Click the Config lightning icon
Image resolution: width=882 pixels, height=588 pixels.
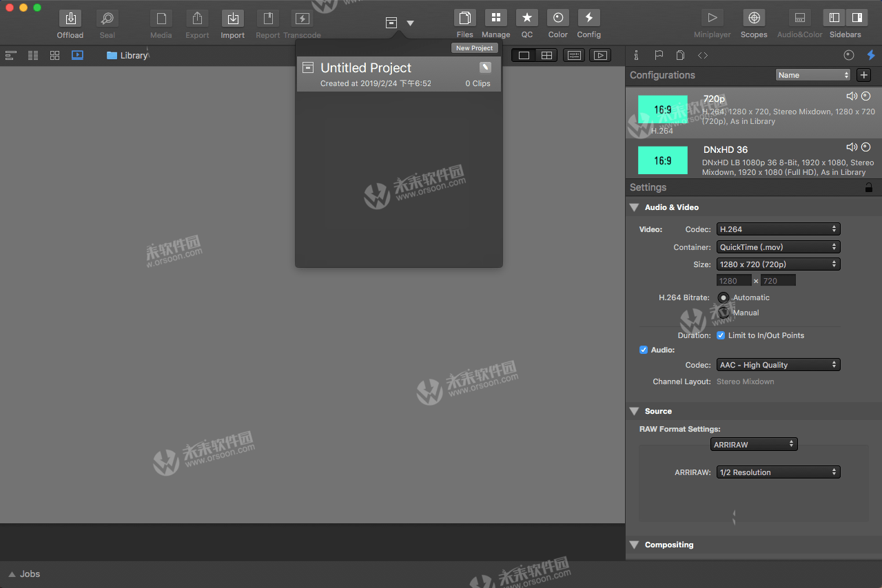coord(588,19)
